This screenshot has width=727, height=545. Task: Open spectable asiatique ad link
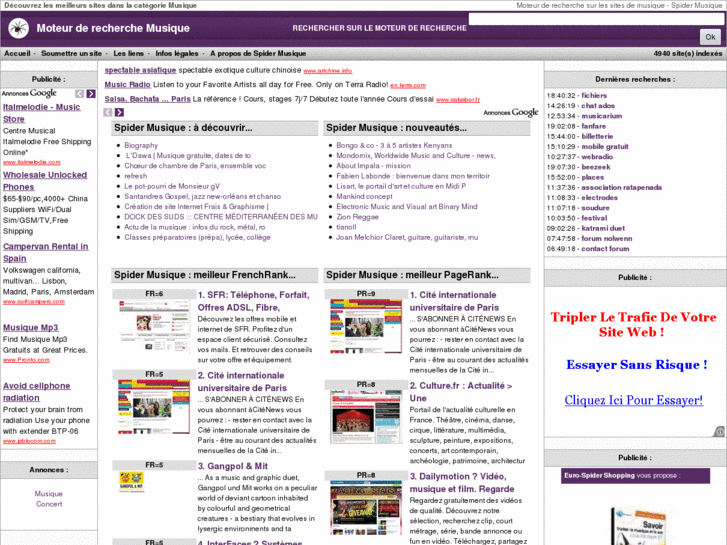coord(140,70)
